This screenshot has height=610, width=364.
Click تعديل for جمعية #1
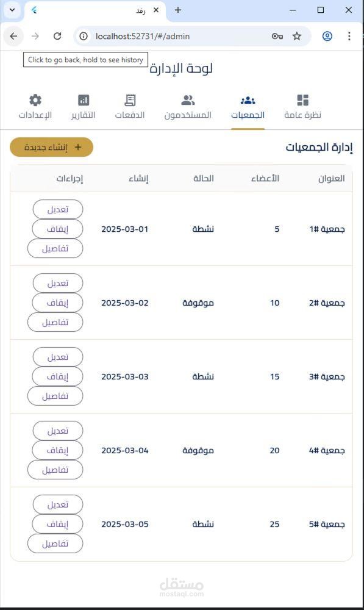click(x=58, y=209)
